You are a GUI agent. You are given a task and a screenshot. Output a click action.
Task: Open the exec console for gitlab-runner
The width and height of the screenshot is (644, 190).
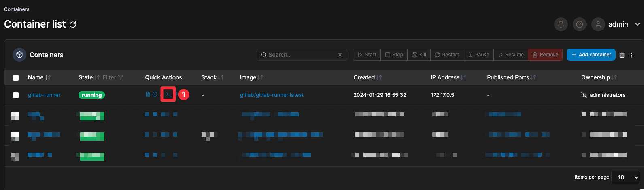[168, 95]
